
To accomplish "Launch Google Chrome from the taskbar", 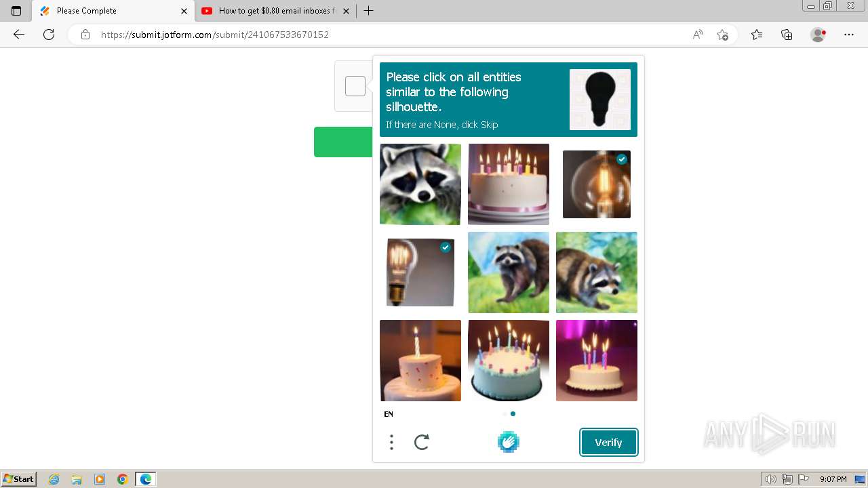I will (x=123, y=479).
